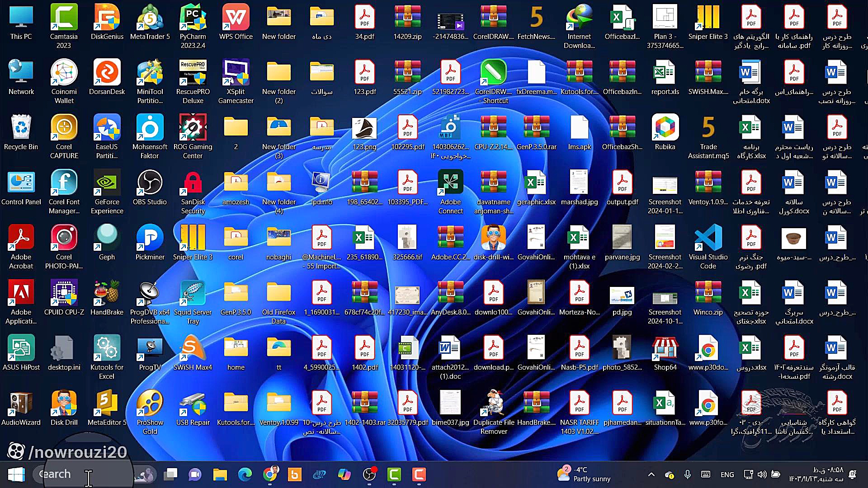Launch the DiskGenius desktop shortcut
This screenshot has width=868, height=488.
click(107, 23)
